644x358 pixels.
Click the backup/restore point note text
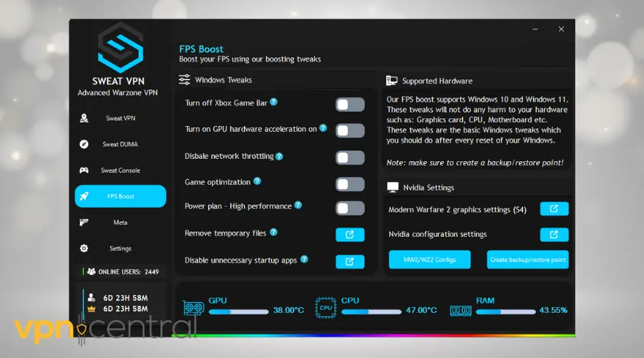point(475,163)
